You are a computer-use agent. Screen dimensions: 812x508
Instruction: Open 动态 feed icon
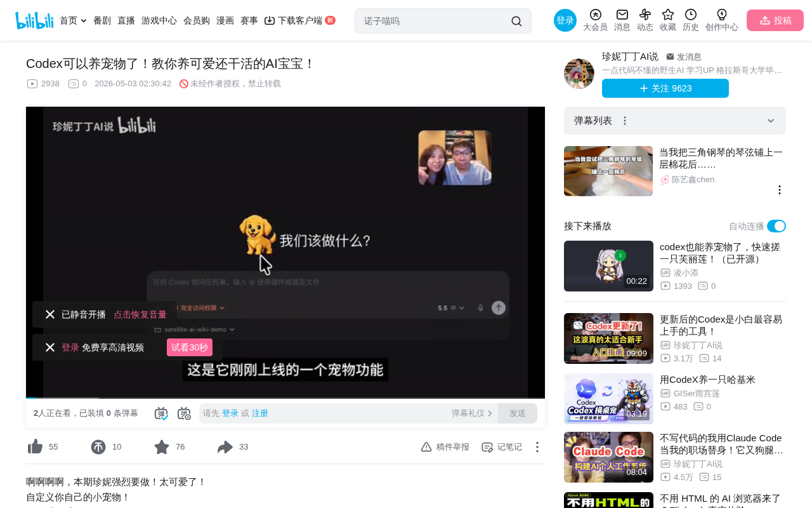[645, 20]
